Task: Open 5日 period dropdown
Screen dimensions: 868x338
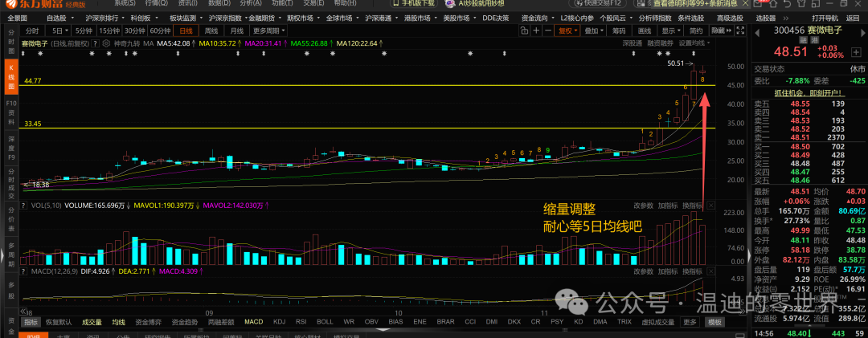Action: (58, 31)
